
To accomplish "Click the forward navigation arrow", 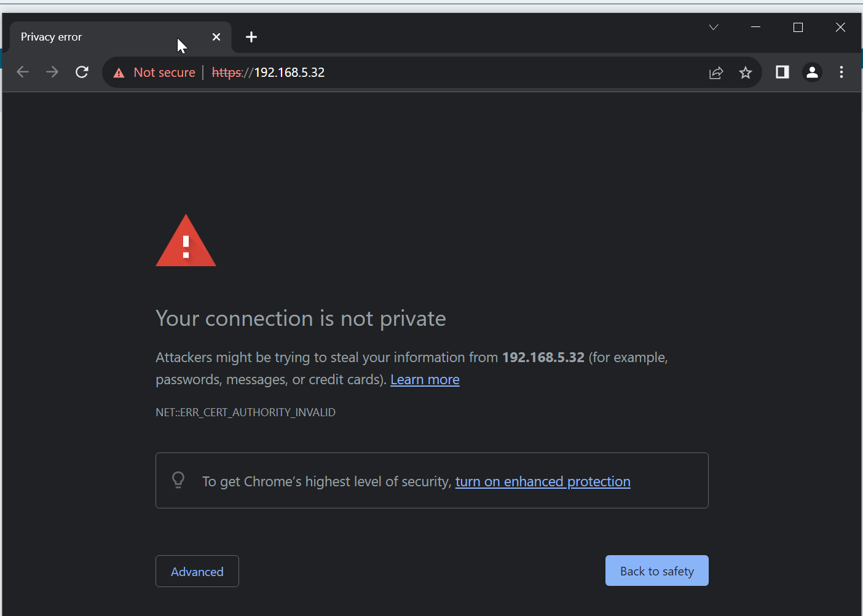I will coord(52,72).
